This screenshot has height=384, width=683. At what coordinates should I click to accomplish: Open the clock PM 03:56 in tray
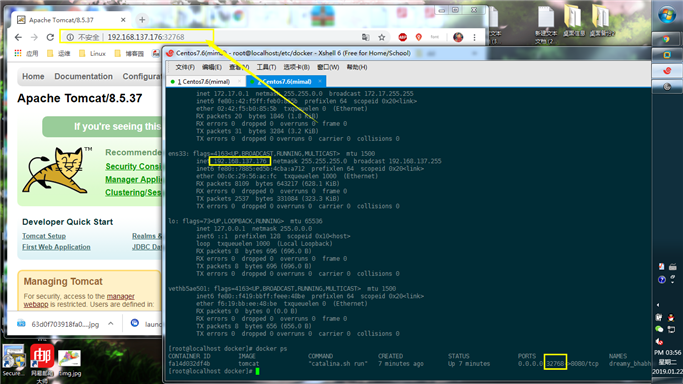(x=667, y=352)
